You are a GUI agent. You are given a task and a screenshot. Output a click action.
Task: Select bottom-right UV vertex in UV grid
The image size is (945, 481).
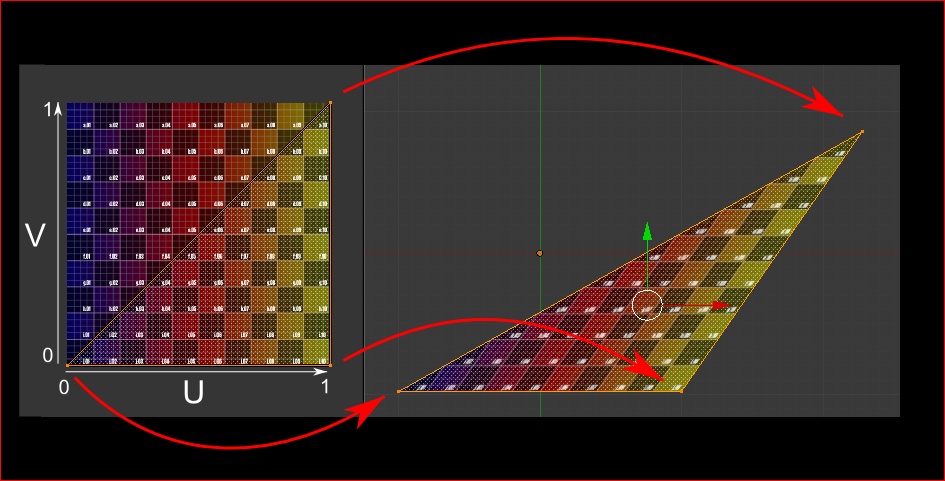pyautogui.click(x=330, y=365)
